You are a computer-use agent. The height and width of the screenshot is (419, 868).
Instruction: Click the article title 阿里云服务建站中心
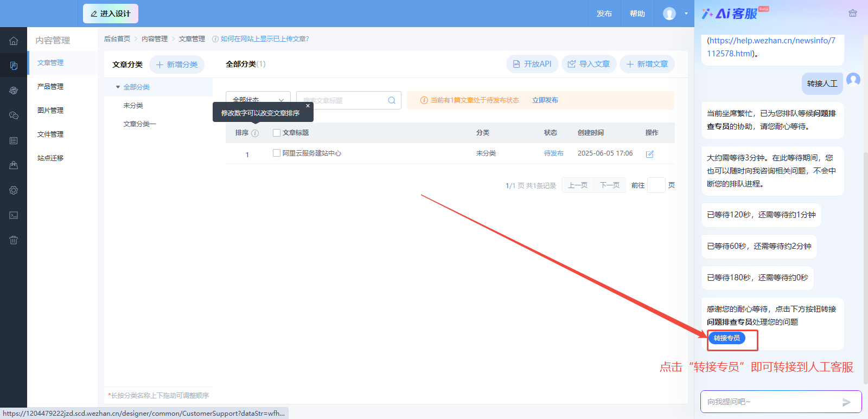312,153
